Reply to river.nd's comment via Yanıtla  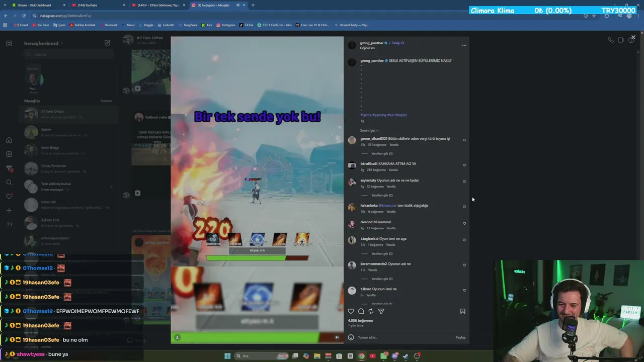[x=391, y=228]
